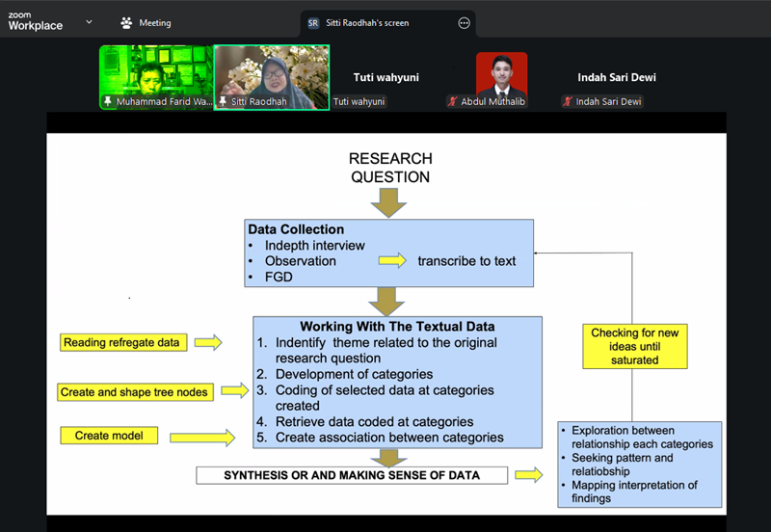Click muted microphone icon for Indah Sari Dewi

pyautogui.click(x=568, y=102)
